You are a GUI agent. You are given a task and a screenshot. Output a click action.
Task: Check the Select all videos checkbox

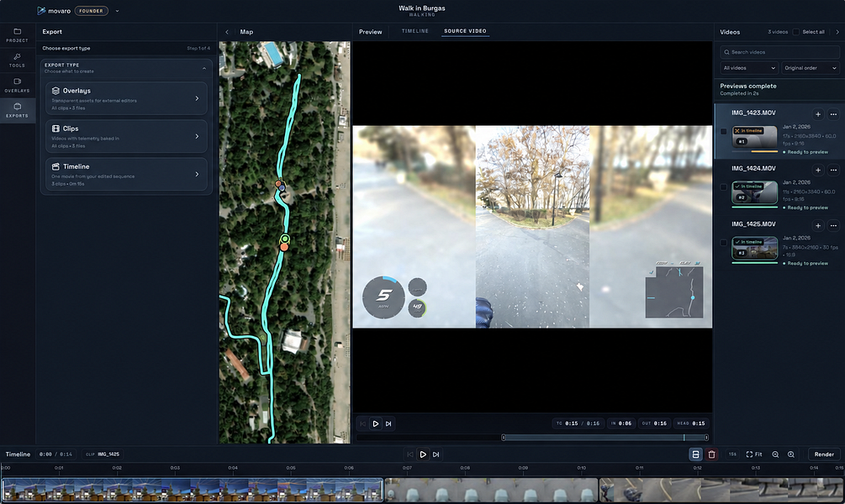point(795,32)
